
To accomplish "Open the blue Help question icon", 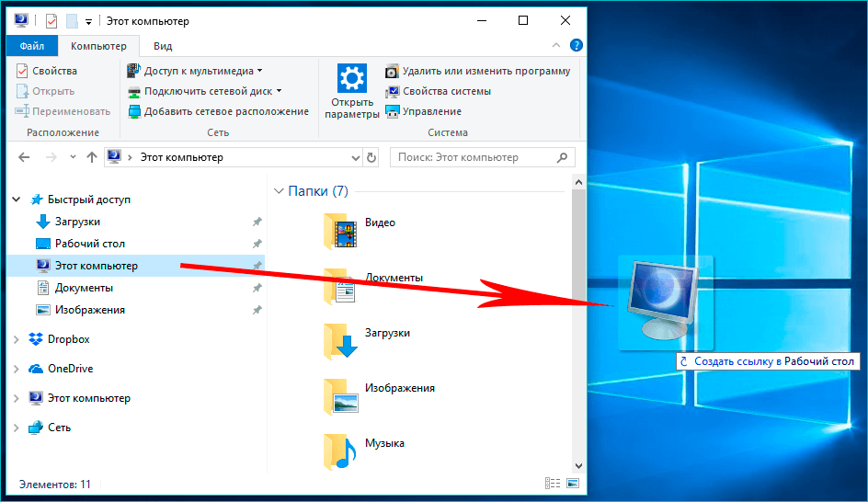I will (x=577, y=45).
